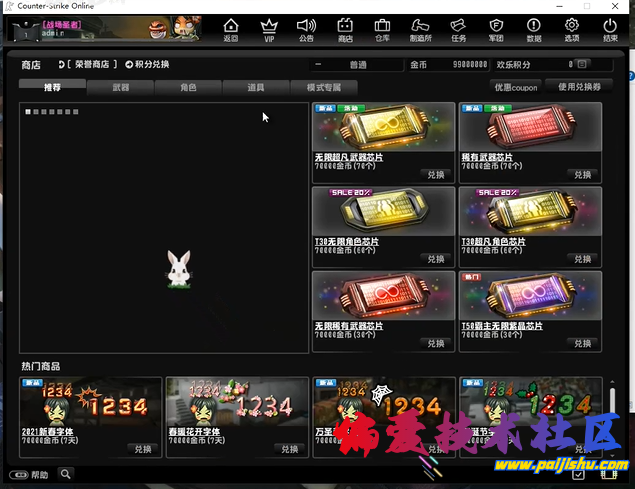This screenshot has width=635, height=489.
Task: Open 无限超凡武器芯片 item image
Action: coord(384,127)
